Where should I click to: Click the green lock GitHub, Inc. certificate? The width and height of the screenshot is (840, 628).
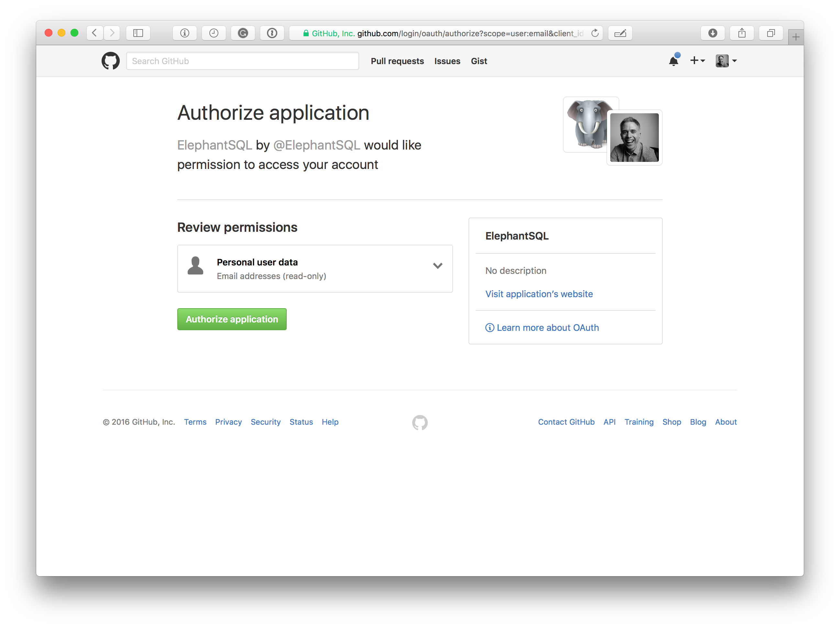(329, 33)
